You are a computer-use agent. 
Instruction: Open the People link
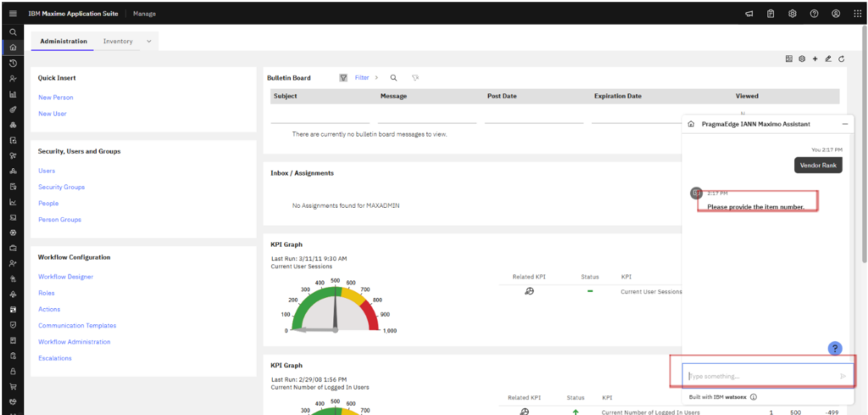48,204
